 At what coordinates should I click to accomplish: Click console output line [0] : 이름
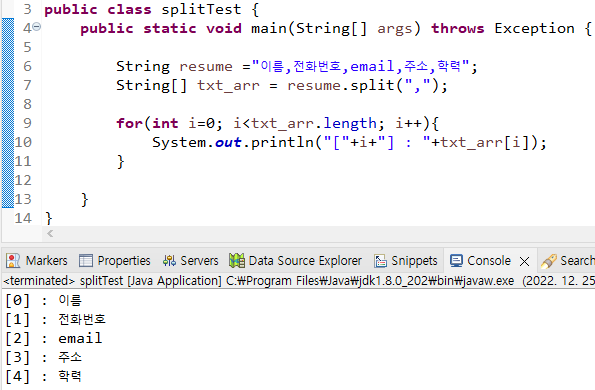tap(43, 300)
